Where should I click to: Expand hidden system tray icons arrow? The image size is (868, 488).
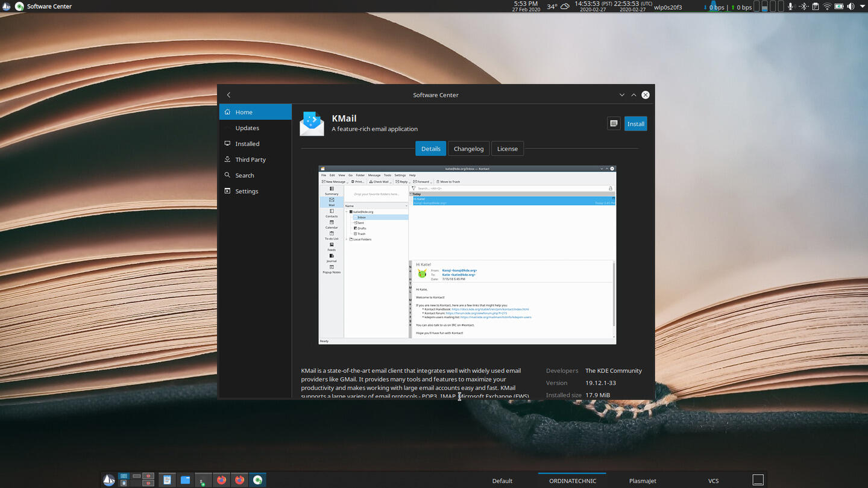click(x=861, y=7)
